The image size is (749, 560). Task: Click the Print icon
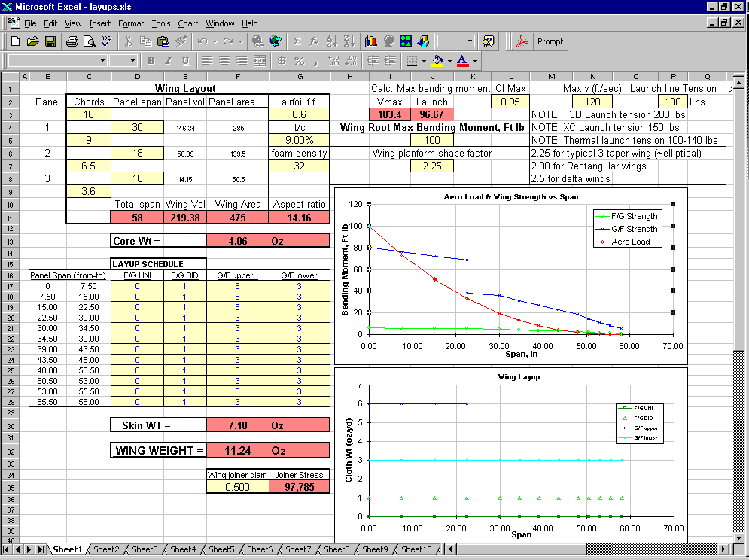coord(72,42)
